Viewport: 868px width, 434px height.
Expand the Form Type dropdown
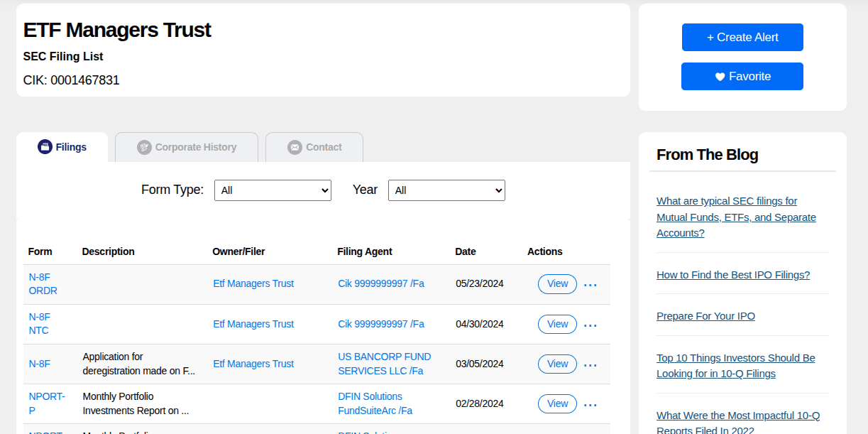coord(273,190)
